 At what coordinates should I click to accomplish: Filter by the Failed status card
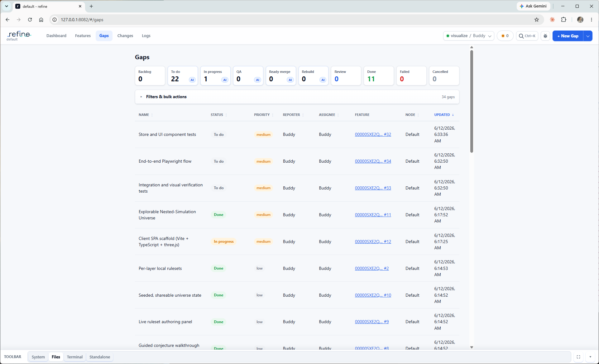pyautogui.click(x=411, y=76)
